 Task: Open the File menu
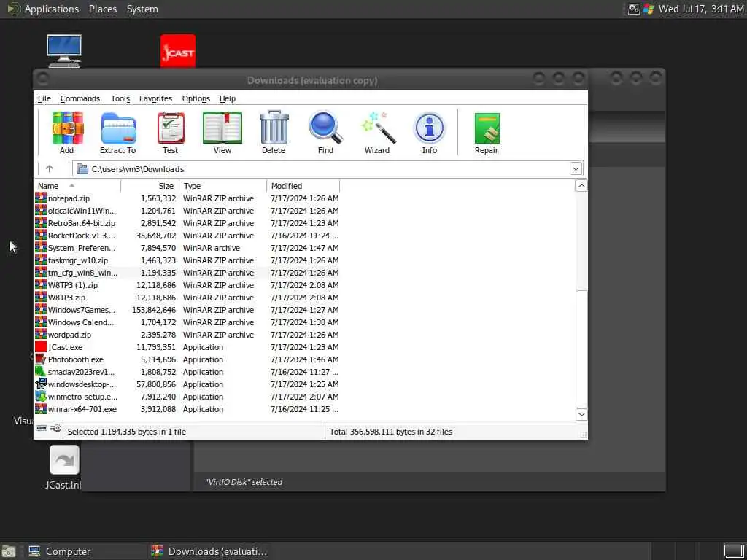click(x=44, y=98)
